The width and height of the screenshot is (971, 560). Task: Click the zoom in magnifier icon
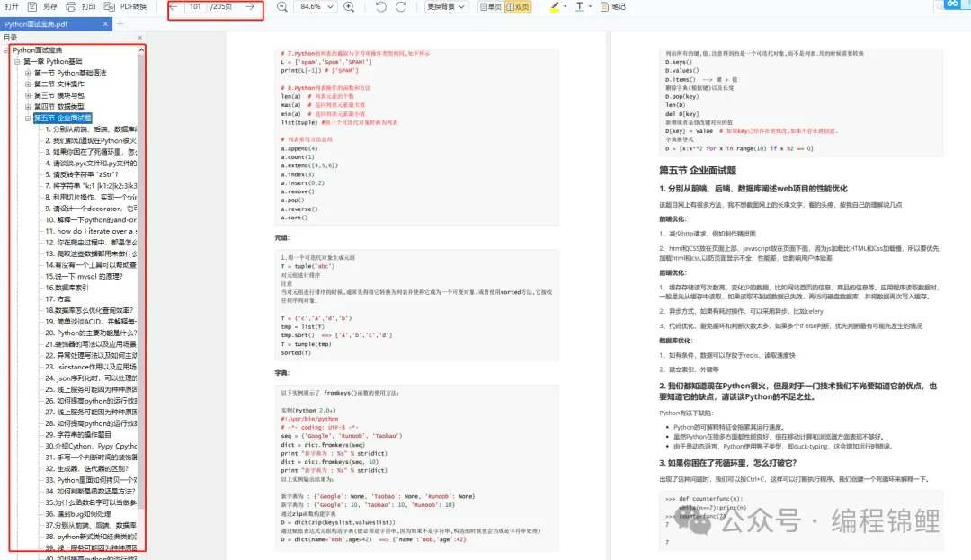click(349, 7)
